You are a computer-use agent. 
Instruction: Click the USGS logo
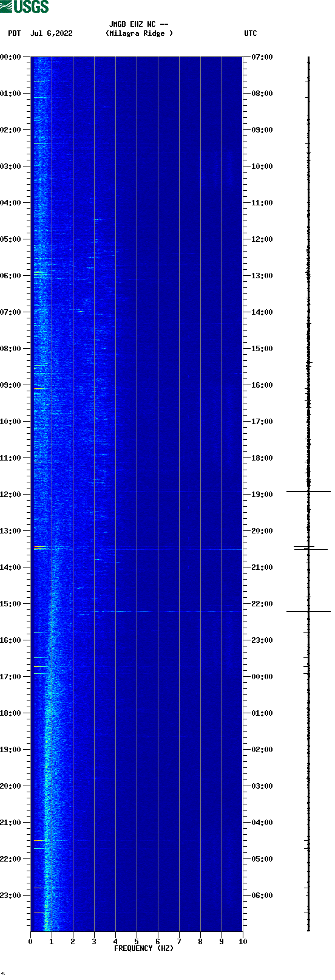24,7
